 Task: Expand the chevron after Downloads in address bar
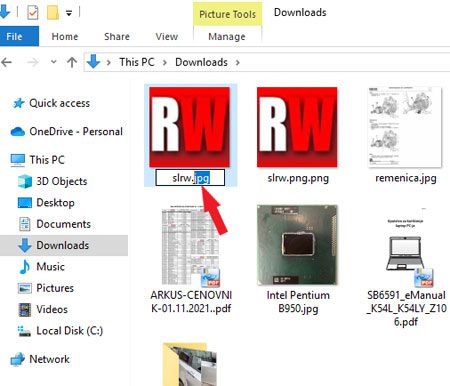(x=237, y=62)
